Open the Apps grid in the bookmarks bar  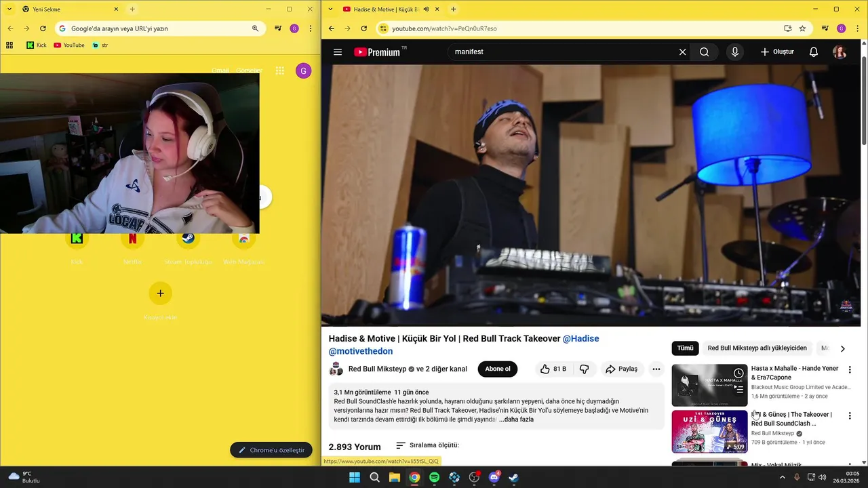point(9,45)
